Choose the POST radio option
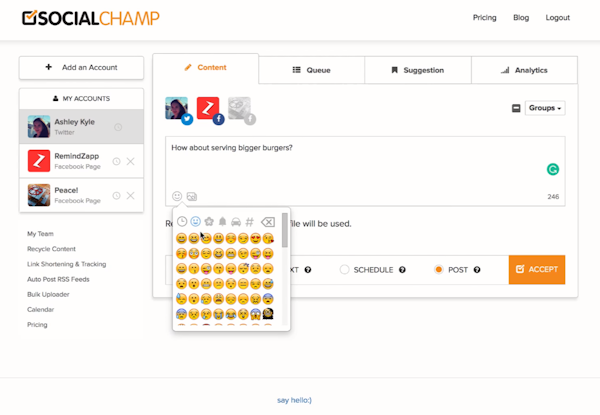Image resolution: width=600 pixels, height=415 pixels. coord(438,269)
